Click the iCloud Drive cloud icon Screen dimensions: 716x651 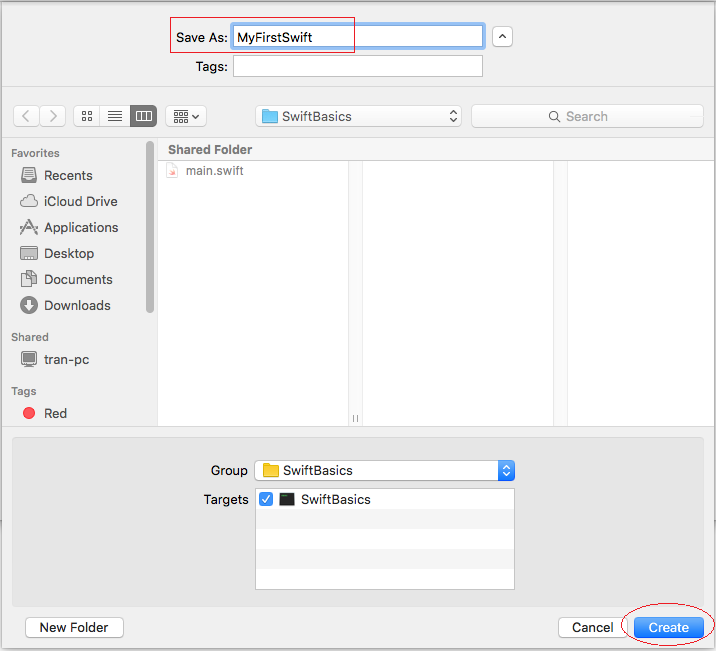coord(29,201)
